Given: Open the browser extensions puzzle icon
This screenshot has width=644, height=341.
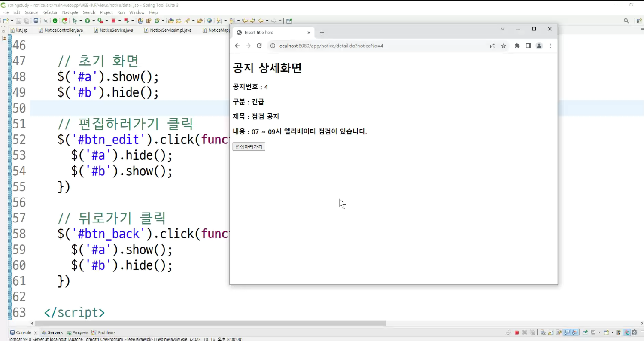Looking at the screenshot, I should click(x=517, y=46).
